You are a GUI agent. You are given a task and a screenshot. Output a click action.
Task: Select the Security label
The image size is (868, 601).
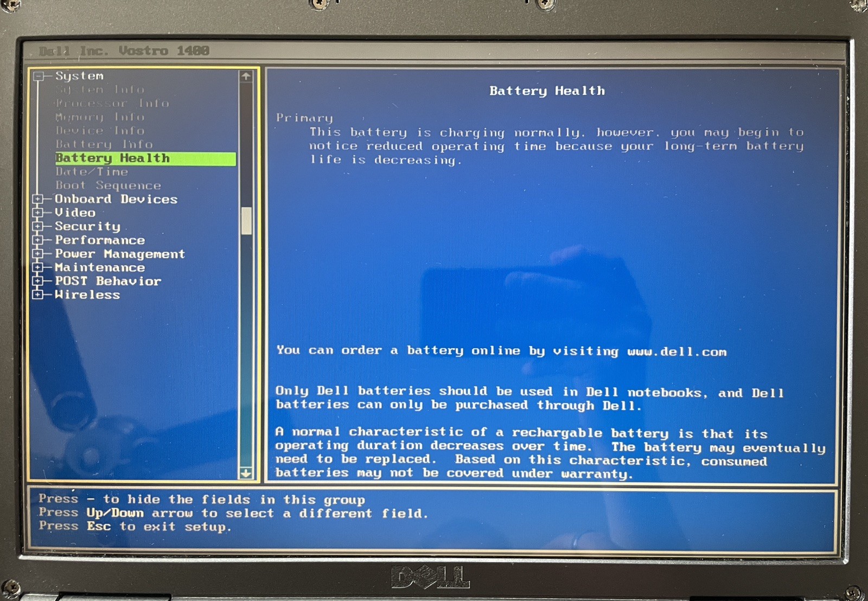click(x=88, y=226)
